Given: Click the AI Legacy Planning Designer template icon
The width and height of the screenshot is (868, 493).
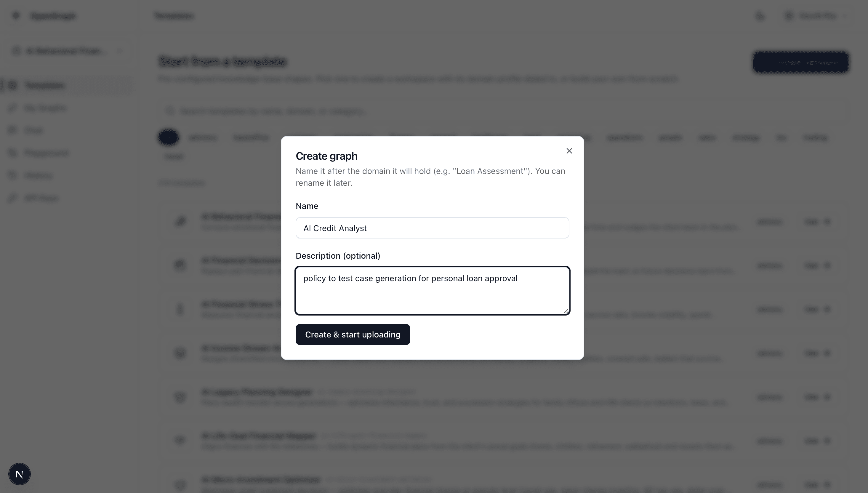Looking at the screenshot, I should click(180, 397).
